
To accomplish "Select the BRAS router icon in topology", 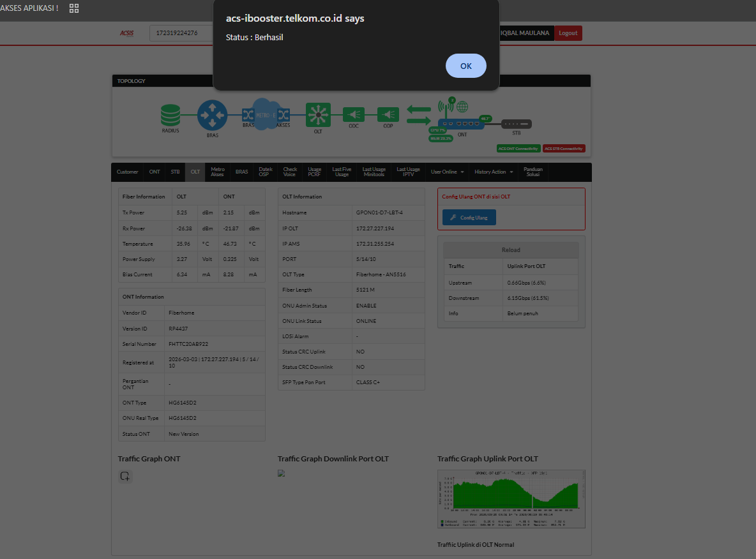I will click(x=212, y=115).
